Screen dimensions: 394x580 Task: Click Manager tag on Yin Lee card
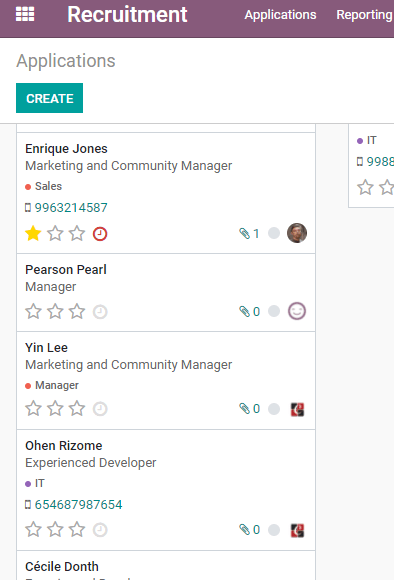[x=57, y=385]
